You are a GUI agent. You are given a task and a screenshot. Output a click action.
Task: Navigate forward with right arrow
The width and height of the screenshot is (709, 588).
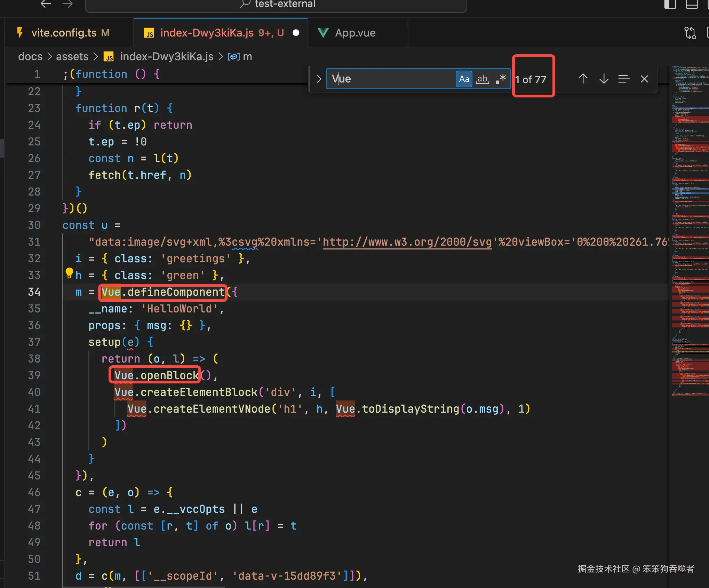pyautogui.click(x=67, y=4)
